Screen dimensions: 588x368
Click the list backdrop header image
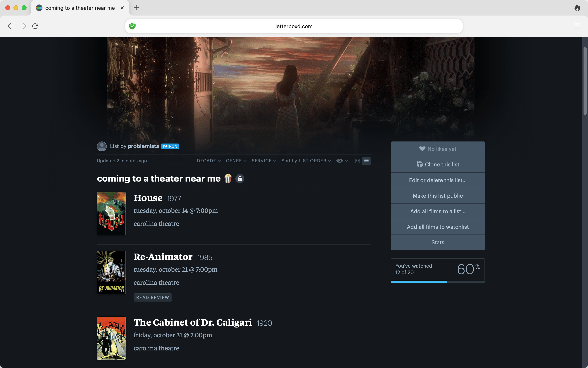(291, 89)
